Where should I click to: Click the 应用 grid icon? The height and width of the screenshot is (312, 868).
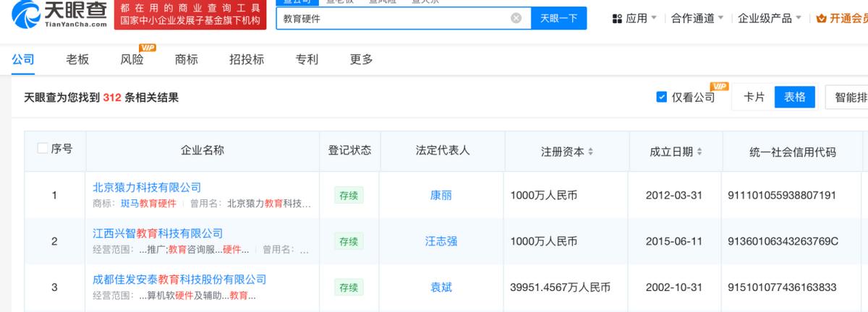pyautogui.click(x=616, y=18)
